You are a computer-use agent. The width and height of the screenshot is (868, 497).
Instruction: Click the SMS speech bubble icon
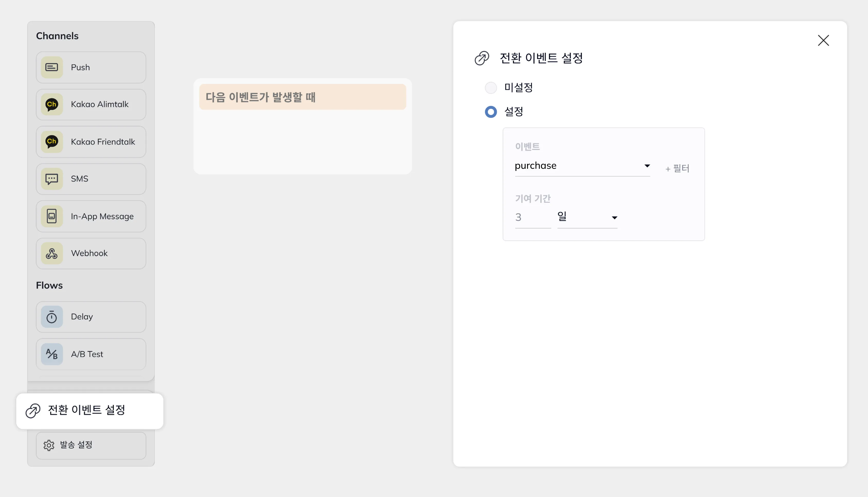click(52, 179)
